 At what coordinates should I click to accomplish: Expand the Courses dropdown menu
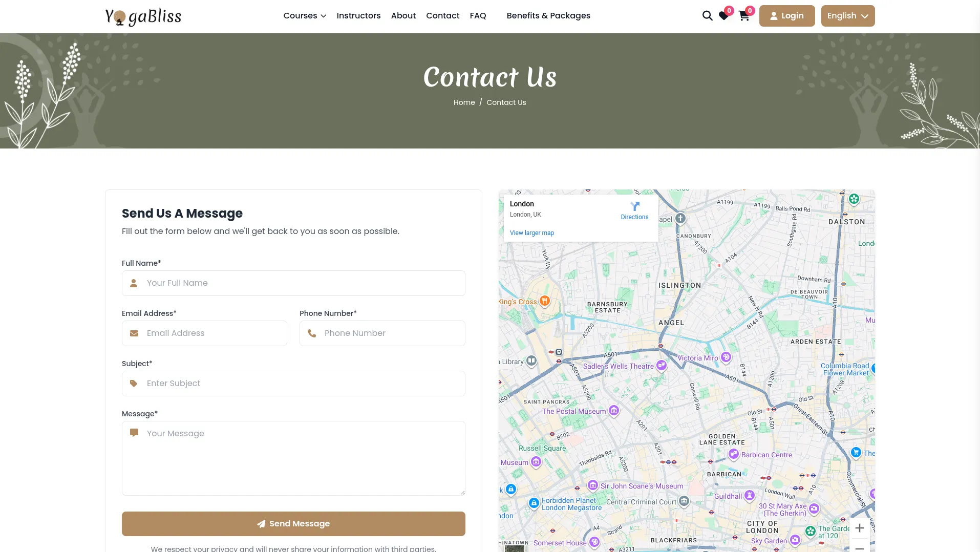[x=305, y=16]
